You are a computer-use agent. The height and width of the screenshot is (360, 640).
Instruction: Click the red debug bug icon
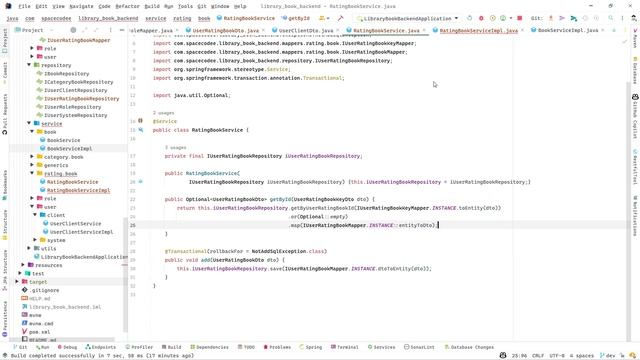[x=481, y=18]
